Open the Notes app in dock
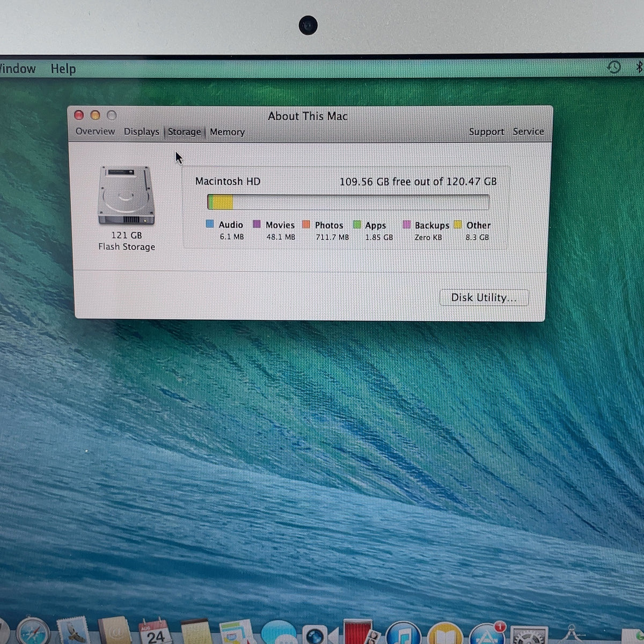Viewport: 644px width, 644px height. tap(196, 632)
